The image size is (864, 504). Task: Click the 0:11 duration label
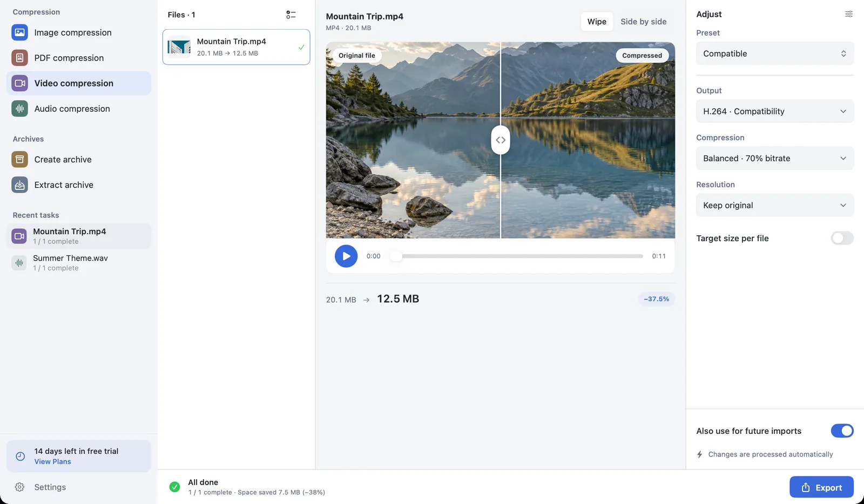point(659,256)
